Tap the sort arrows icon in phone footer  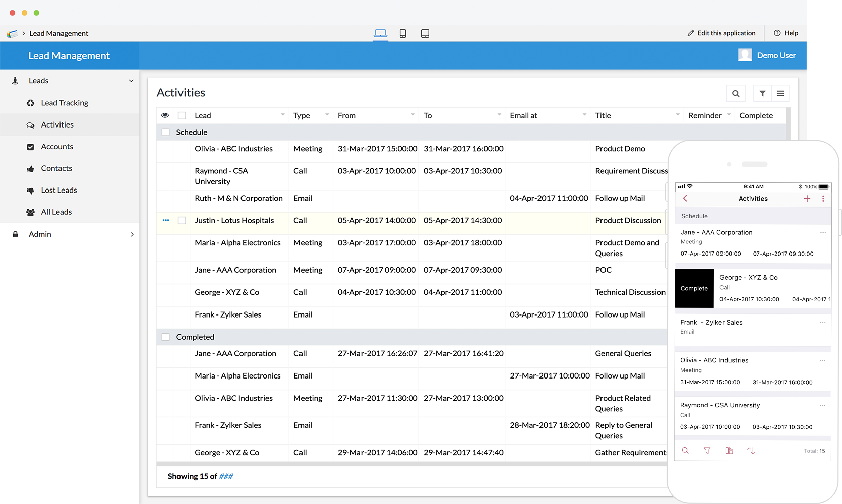(751, 451)
